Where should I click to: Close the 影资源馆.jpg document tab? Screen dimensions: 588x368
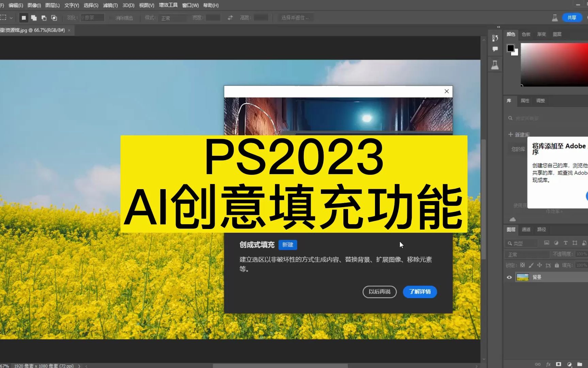click(x=69, y=30)
